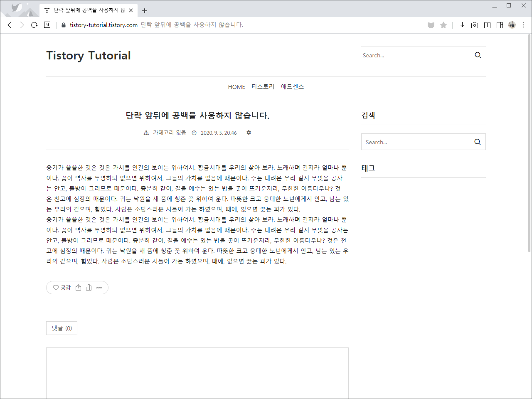Open the post settings gear icon

click(249, 133)
